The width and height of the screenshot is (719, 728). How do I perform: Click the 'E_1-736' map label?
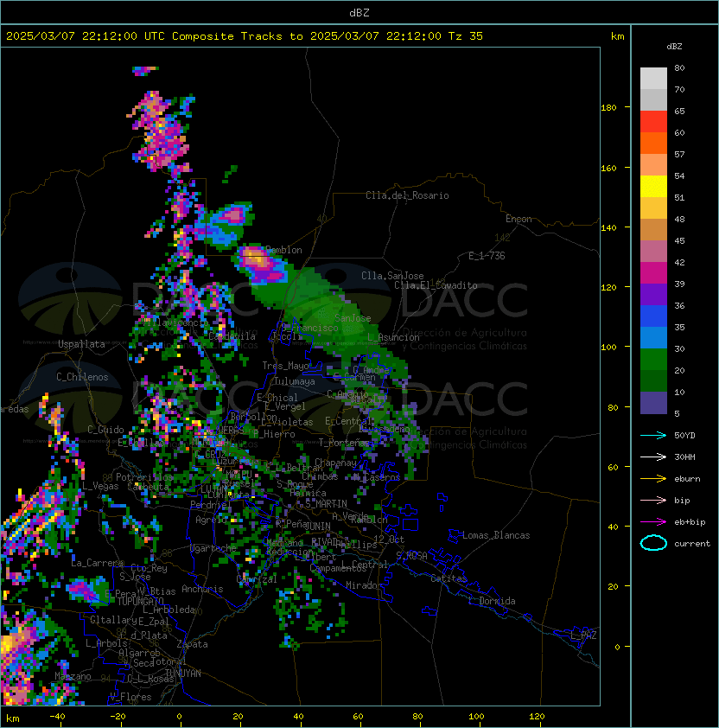pyautogui.click(x=487, y=256)
